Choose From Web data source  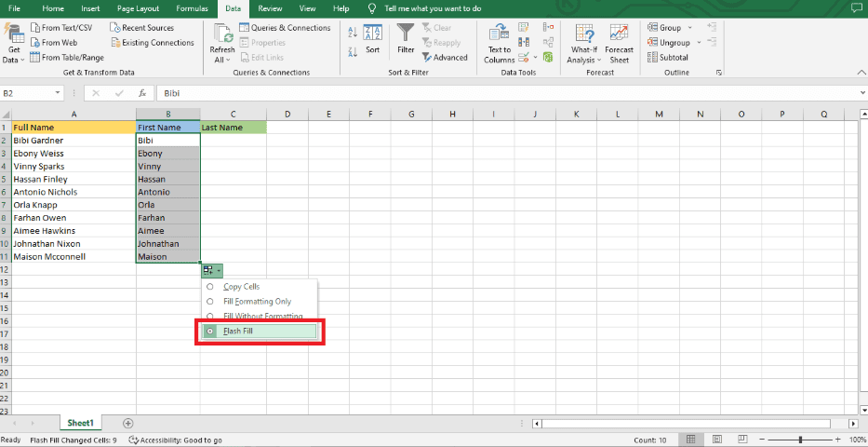[x=54, y=43]
